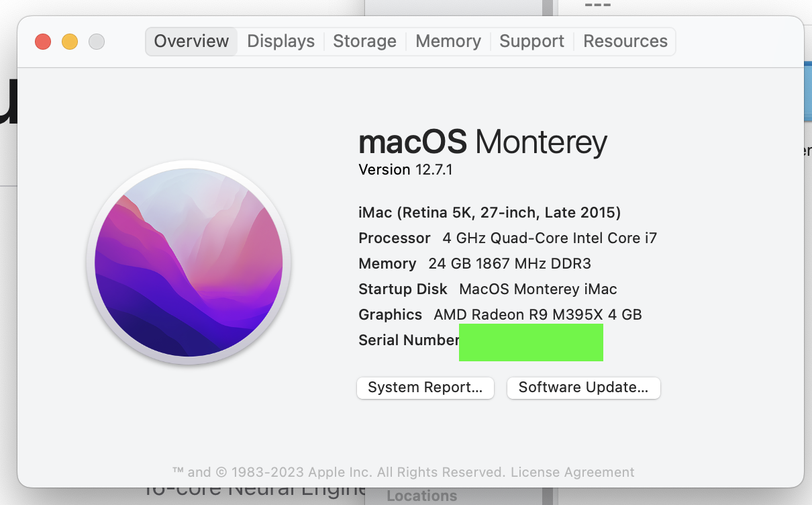
Task: Minimize the window with the yellow button
Action: coord(70,42)
